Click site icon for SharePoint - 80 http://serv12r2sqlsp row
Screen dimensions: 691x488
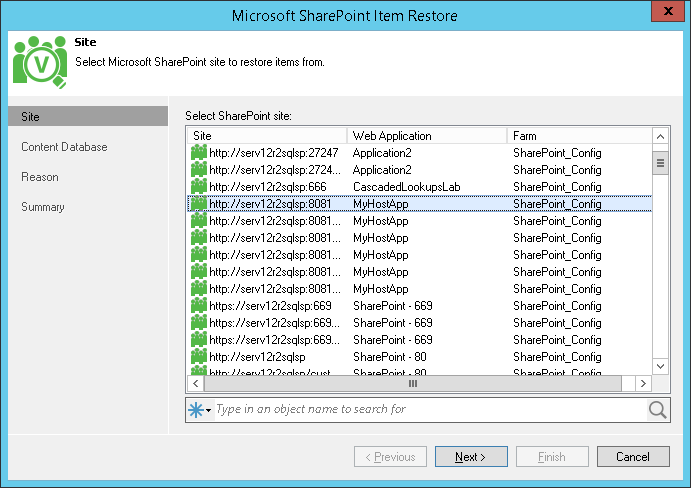click(x=199, y=357)
